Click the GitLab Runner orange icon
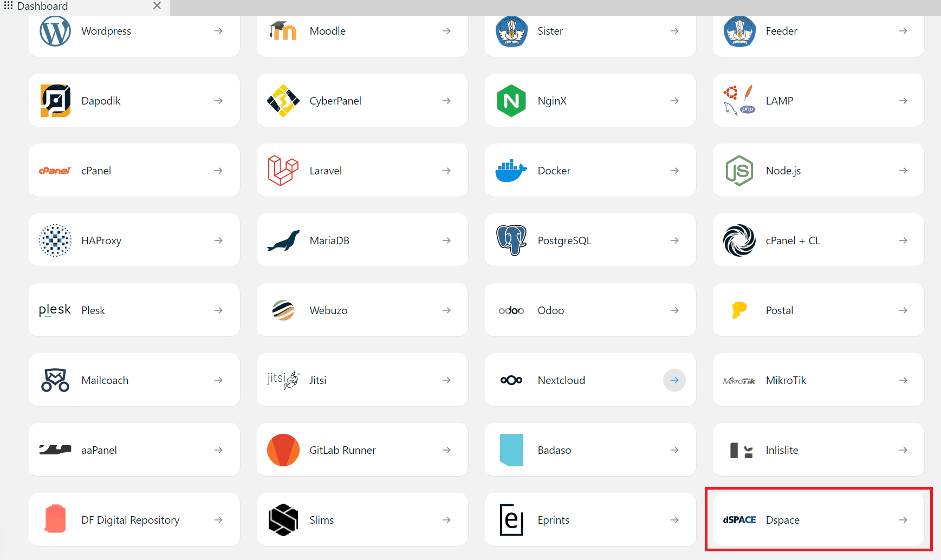The image size is (941, 560). tap(283, 450)
